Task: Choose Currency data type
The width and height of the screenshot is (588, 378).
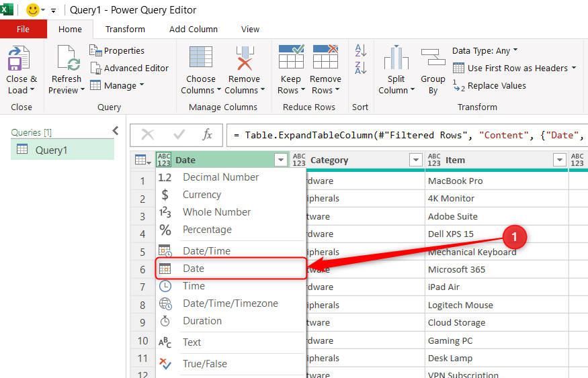Action: coord(231,195)
